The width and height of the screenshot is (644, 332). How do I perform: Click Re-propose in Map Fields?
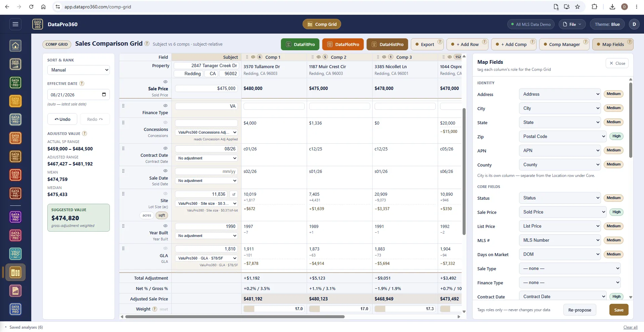click(x=579, y=310)
